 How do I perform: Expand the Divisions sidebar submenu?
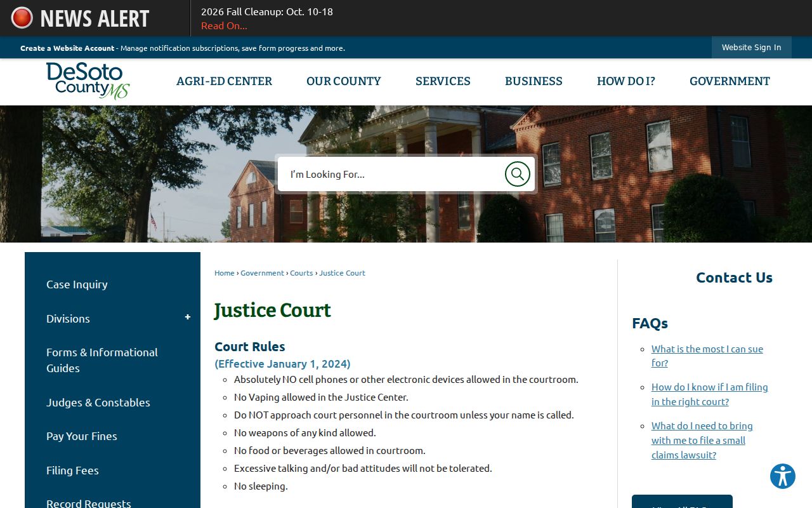click(x=187, y=317)
